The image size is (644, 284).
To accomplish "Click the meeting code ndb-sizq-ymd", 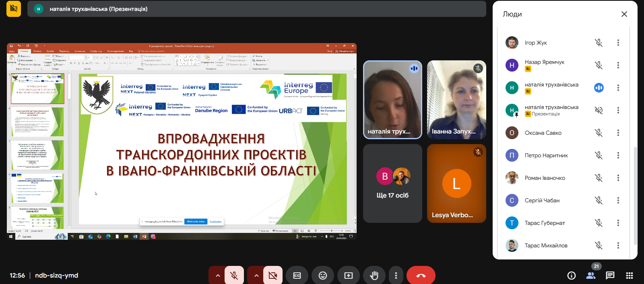I will pos(56,276).
